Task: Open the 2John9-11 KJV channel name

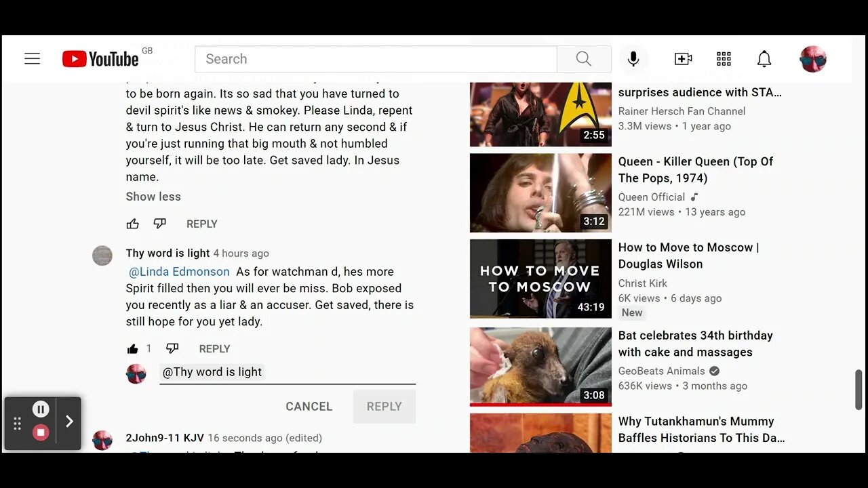Action: 165,438
